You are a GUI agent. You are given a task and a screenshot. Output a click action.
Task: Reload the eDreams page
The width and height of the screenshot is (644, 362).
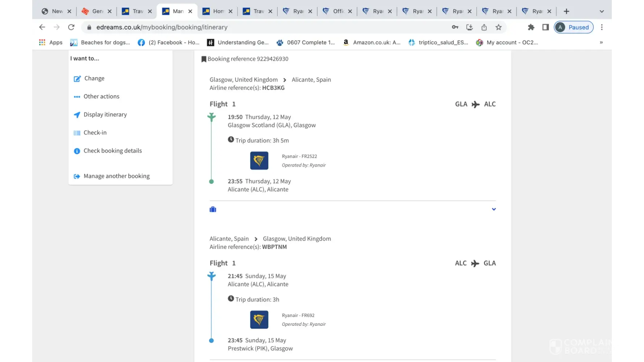(x=71, y=27)
